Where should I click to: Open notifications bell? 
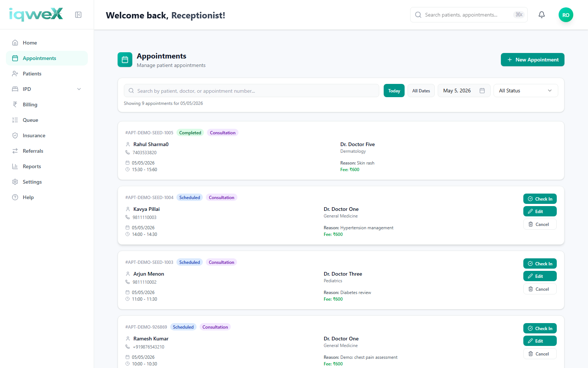click(542, 15)
